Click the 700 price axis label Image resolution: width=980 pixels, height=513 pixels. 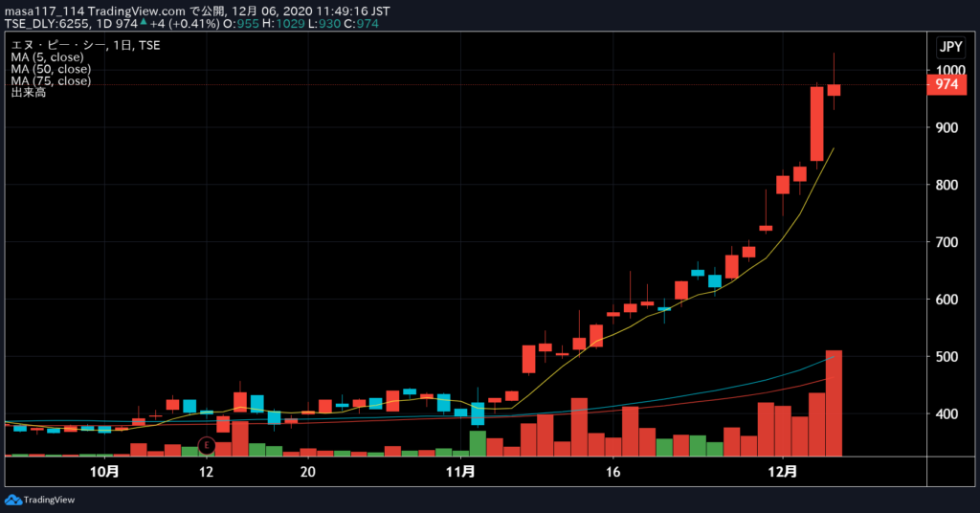947,242
